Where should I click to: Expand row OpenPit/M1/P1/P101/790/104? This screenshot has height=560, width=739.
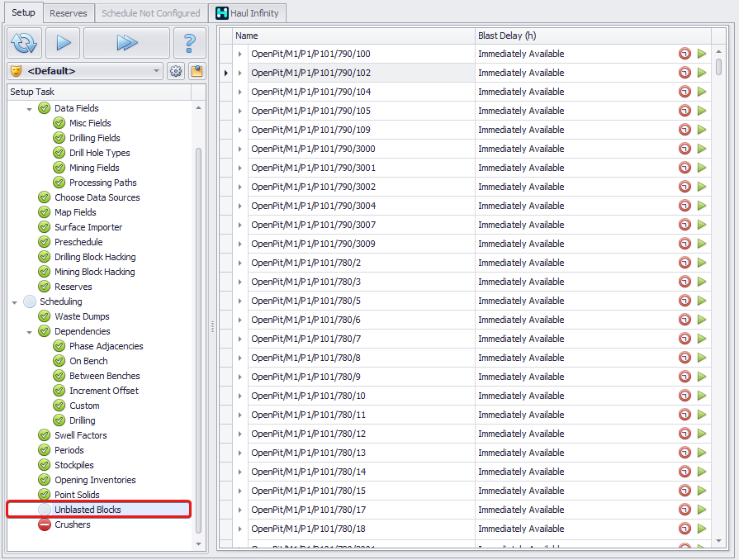240,92
